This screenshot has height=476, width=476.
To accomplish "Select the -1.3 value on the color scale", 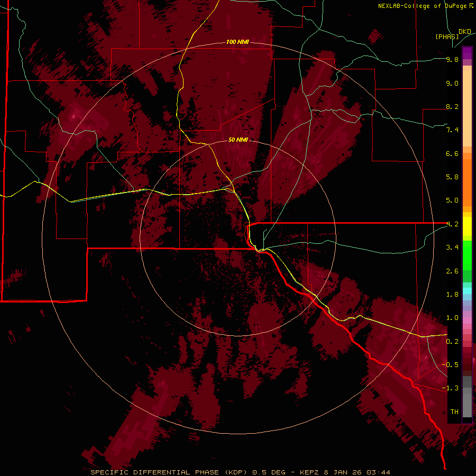I will 450,389.
